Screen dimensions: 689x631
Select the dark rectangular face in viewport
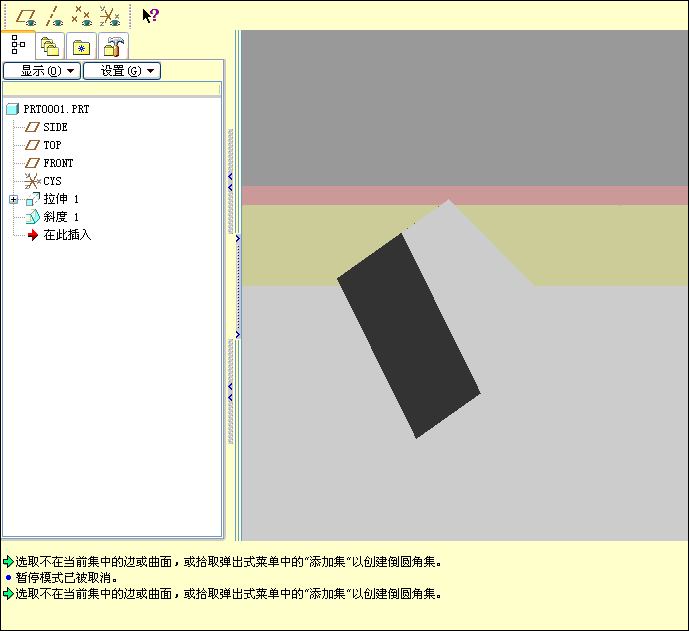coord(409,336)
